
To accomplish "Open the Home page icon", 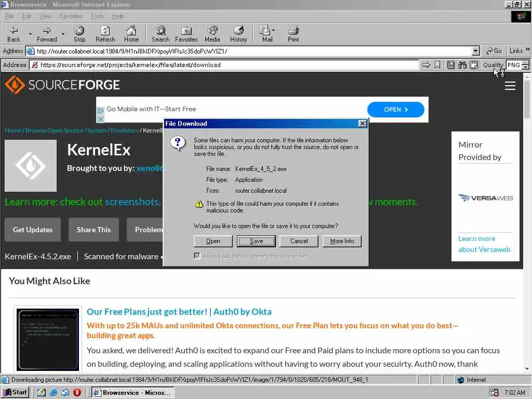I will coord(131,34).
